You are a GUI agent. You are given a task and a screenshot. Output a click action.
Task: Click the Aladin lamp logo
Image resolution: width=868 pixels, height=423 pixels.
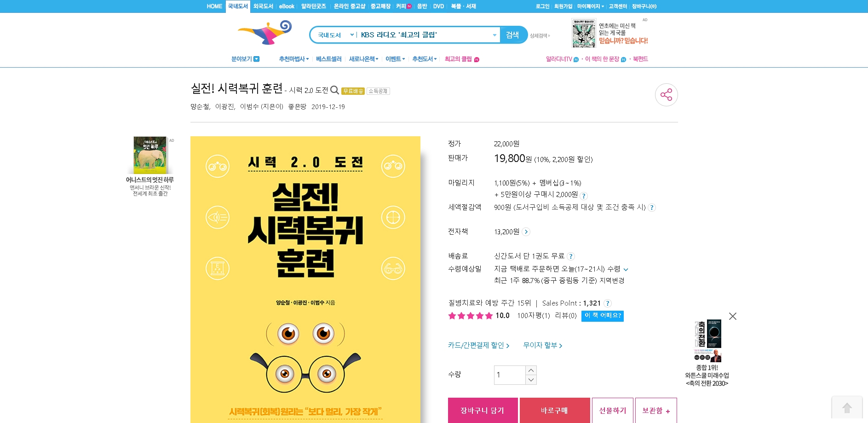265,32
